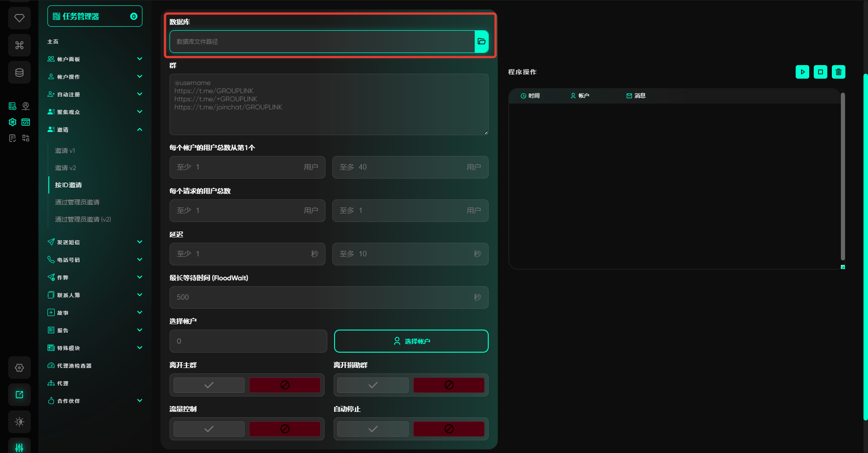Open the 任务管理器 button at top
The height and width of the screenshot is (453, 868).
point(95,16)
